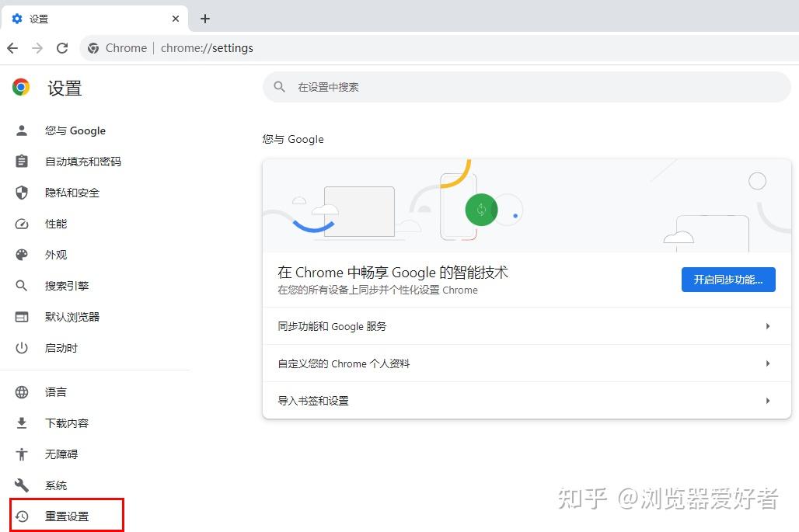Open 自定义您的 Chrome 个人资料 row
The image size is (799, 532).
click(526, 363)
